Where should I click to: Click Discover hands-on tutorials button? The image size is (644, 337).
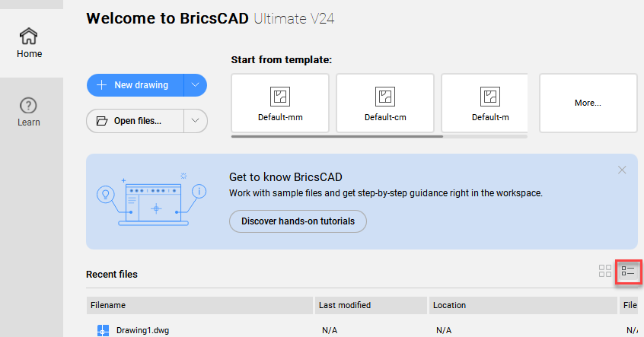(x=298, y=221)
